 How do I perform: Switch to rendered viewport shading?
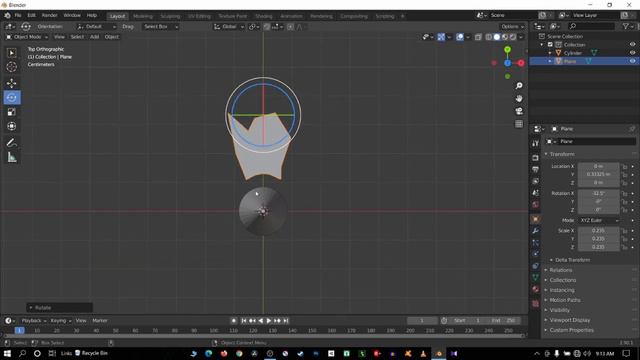click(513, 37)
